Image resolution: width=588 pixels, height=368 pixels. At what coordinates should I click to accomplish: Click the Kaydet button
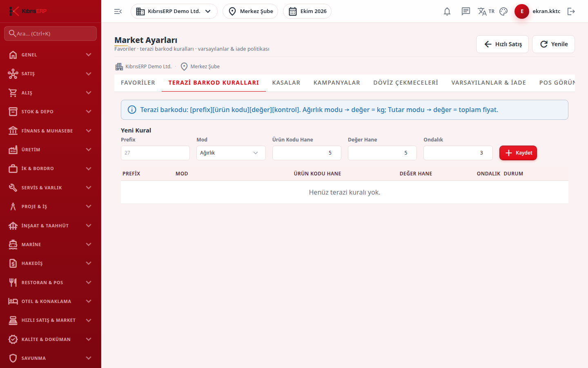click(518, 153)
